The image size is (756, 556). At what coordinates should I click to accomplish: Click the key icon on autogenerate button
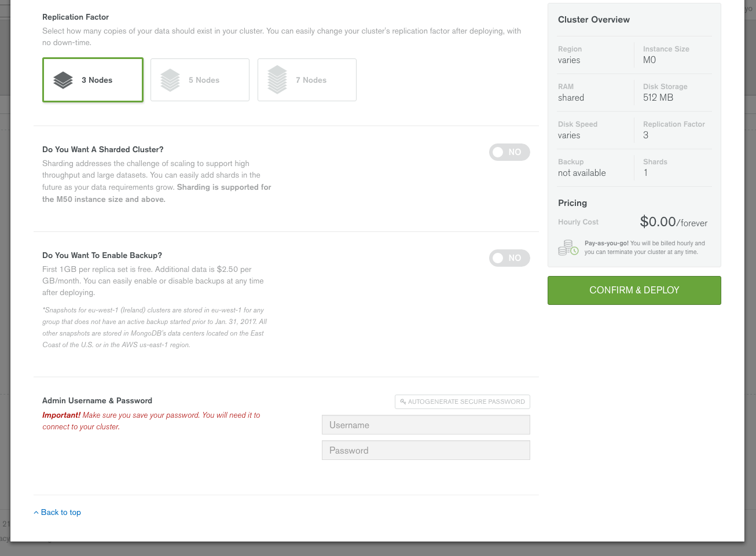(403, 402)
